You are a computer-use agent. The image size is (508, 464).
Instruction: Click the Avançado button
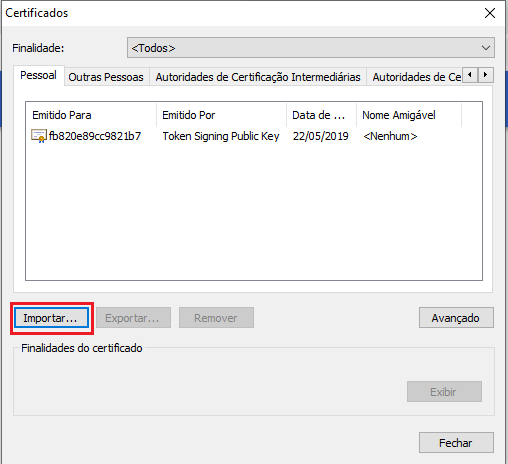[456, 318]
